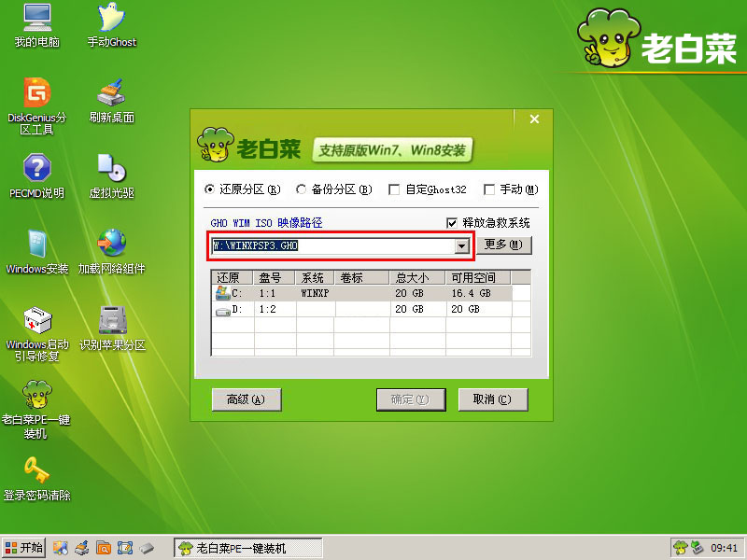This screenshot has width=747, height=560.
Task: Click the 取消(C) button
Action: tap(493, 399)
